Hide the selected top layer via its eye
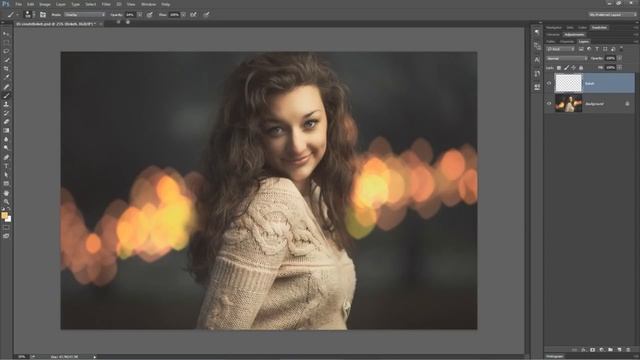Image resolution: width=640 pixels, height=360 pixels. pos(549,83)
